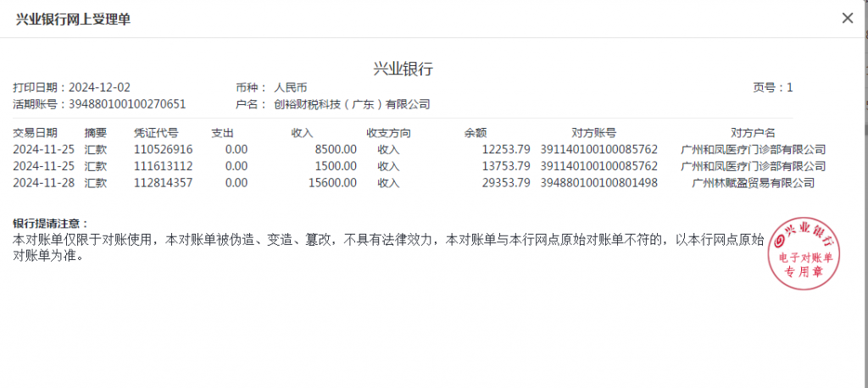
Task: Click the 对方账号 column header
Action: pyautogui.click(x=594, y=133)
